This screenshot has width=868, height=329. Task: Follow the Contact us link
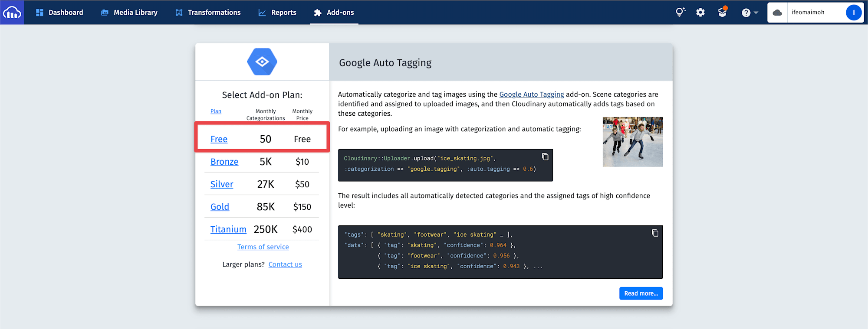pyautogui.click(x=285, y=264)
